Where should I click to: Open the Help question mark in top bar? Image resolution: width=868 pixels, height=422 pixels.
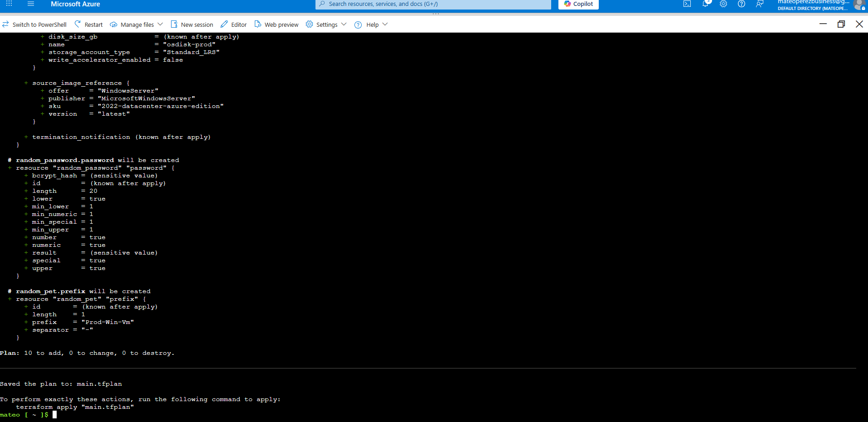742,4
